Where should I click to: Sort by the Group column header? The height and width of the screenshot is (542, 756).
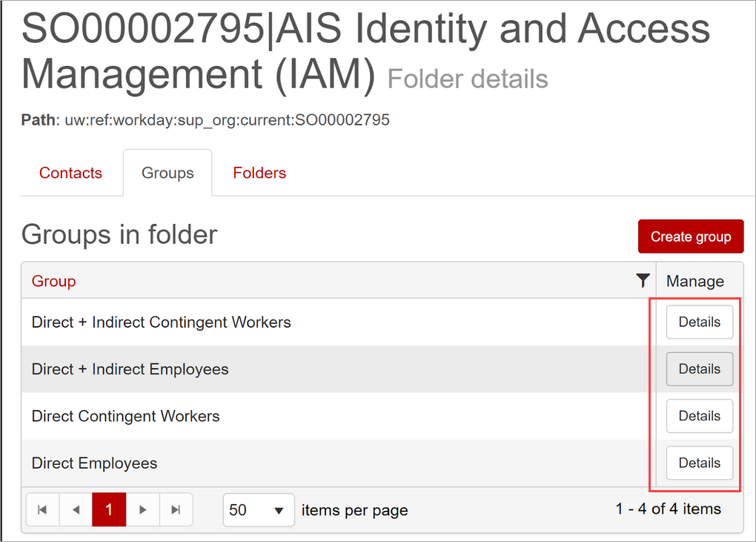pos(54,281)
